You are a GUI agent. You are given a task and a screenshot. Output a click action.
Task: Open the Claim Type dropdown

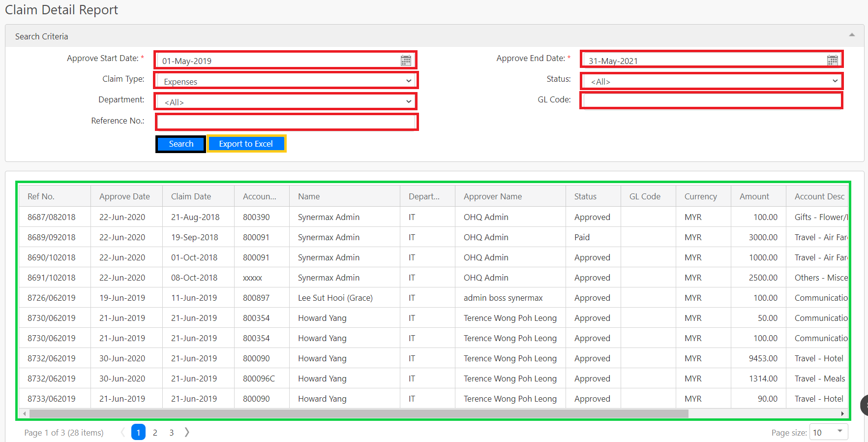[286, 81]
